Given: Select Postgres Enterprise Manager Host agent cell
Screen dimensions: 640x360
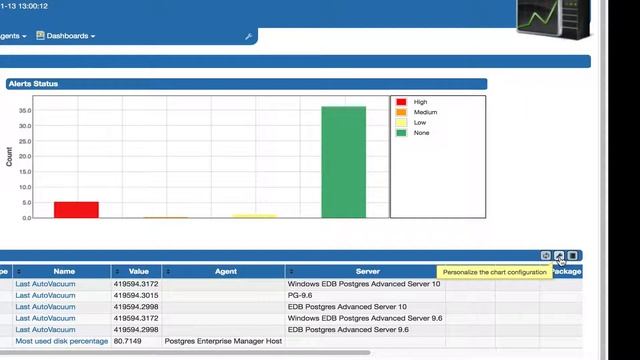Looking at the screenshot, I should click(x=223, y=341).
